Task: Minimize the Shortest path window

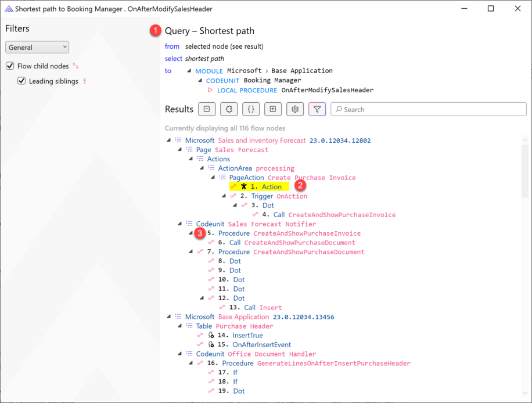Action: (465, 9)
